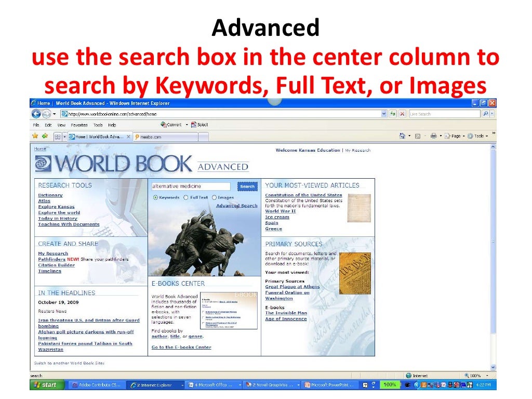
Task: Open the Help menu
Action: pyautogui.click(x=112, y=125)
